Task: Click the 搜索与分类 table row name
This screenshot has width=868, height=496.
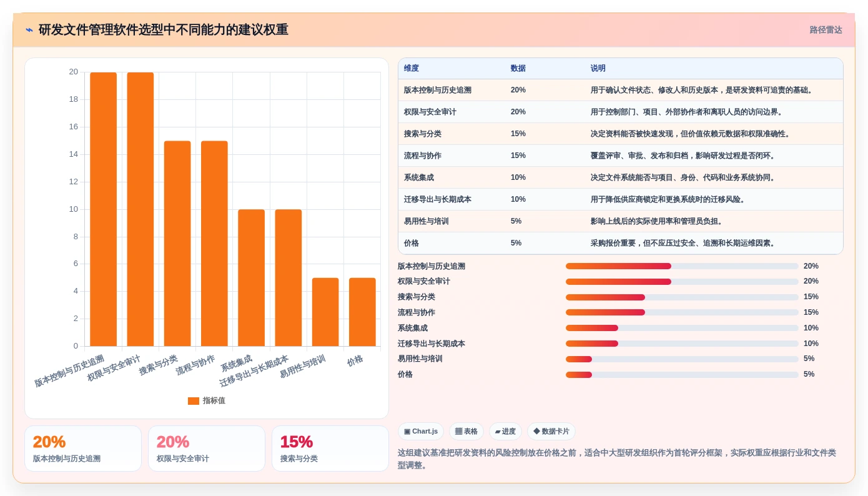Action: [423, 134]
